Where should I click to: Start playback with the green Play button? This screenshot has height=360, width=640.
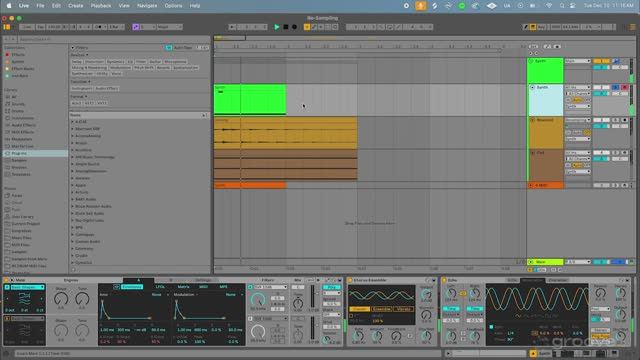[x=276, y=27]
